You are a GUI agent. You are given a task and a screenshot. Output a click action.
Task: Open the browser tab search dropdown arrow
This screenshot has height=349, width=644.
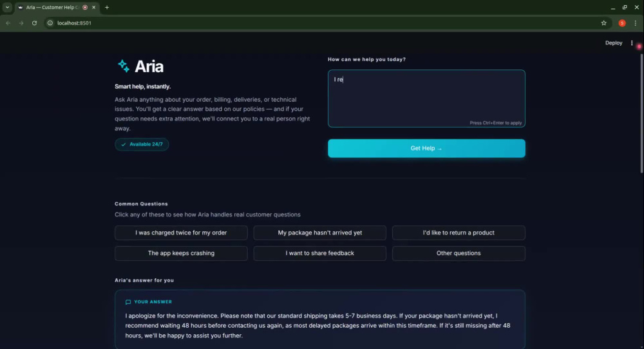(x=7, y=7)
